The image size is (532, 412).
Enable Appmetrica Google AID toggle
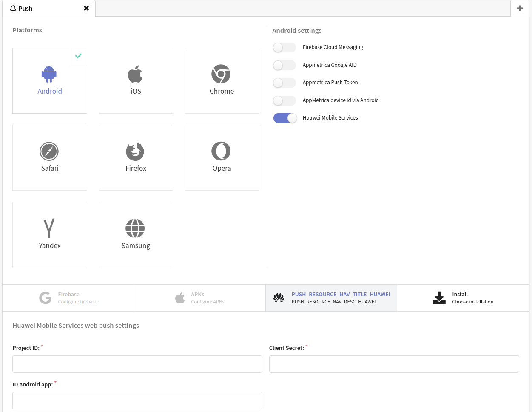pos(284,65)
